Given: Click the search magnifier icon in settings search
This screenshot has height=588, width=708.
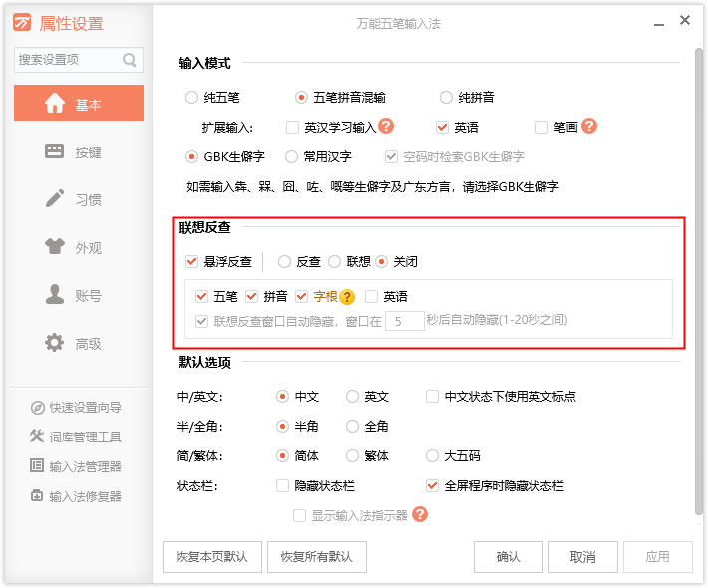Looking at the screenshot, I should tap(130, 60).
